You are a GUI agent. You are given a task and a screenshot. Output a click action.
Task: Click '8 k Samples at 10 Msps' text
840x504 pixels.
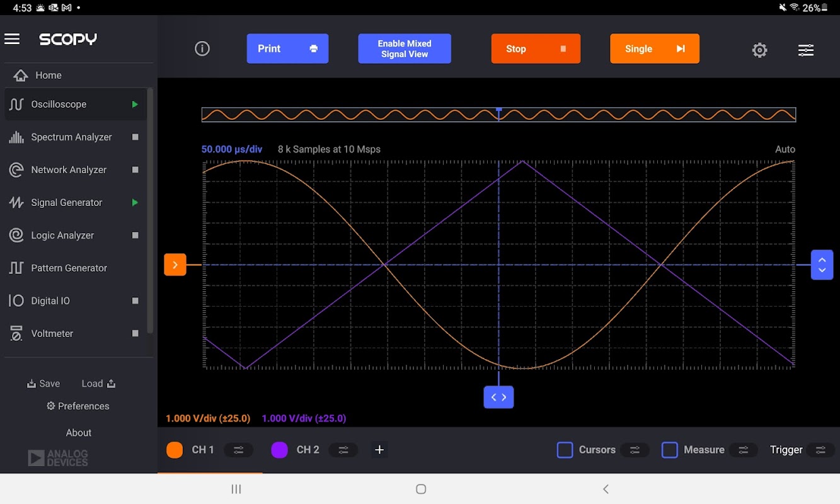(329, 149)
